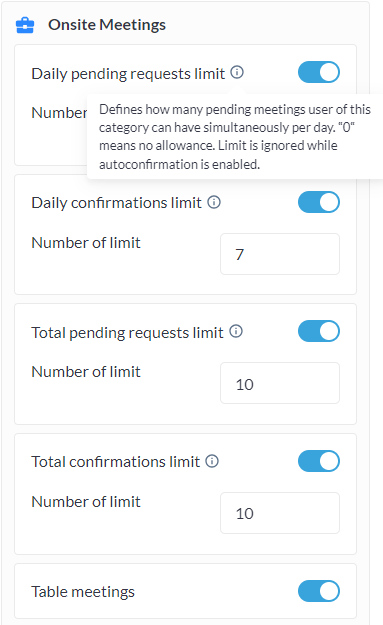Click the Daily confirmations limit label text
The image size is (383, 625).
[116, 203]
